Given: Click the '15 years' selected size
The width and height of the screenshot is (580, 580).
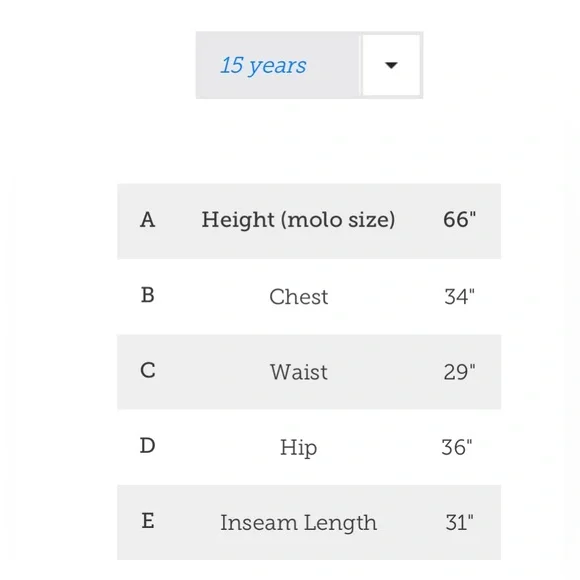Looking at the screenshot, I should point(263,66).
